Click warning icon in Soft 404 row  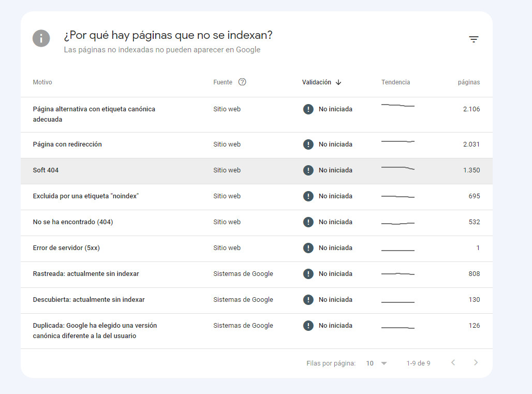(x=308, y=170)
